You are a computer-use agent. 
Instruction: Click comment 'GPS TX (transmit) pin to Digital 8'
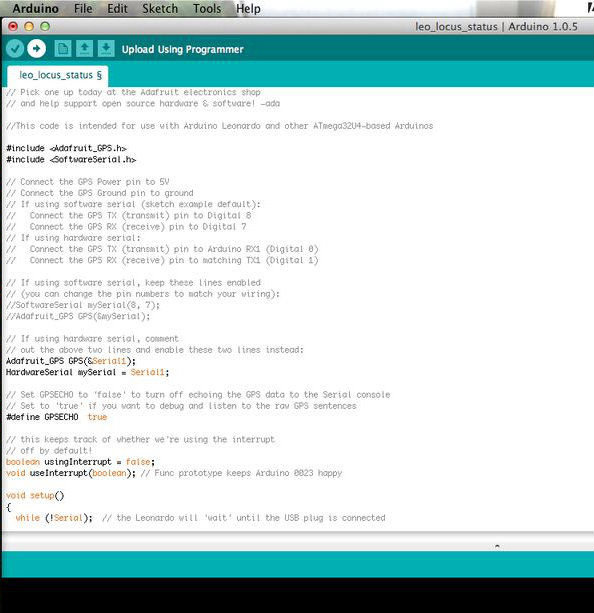(x=129, y=215)
